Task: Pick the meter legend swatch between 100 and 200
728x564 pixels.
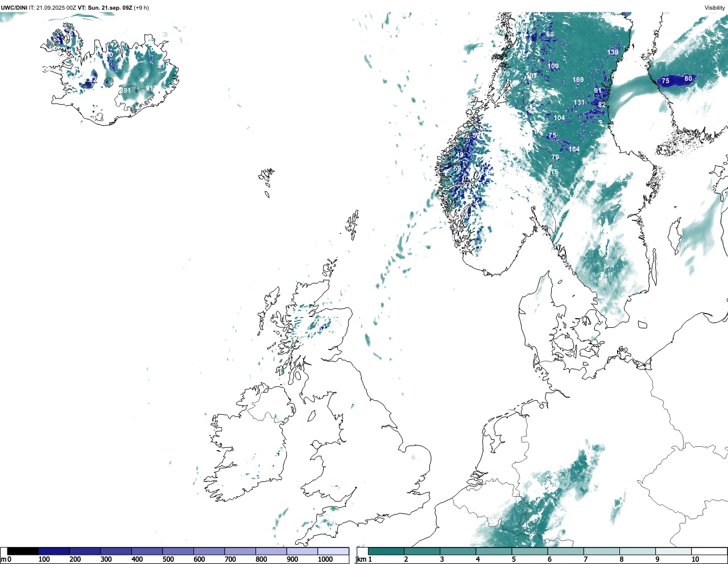Action: (54, 551)
